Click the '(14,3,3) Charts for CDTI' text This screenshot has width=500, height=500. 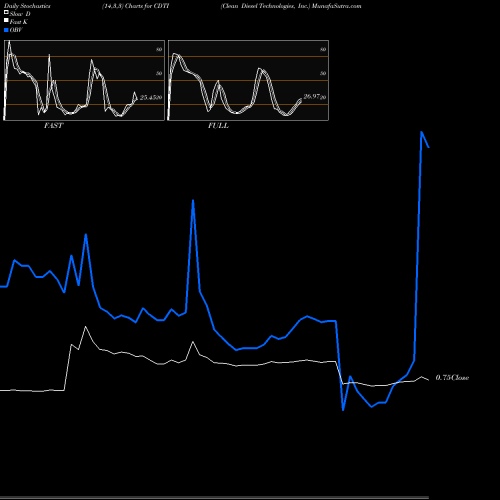136,6
